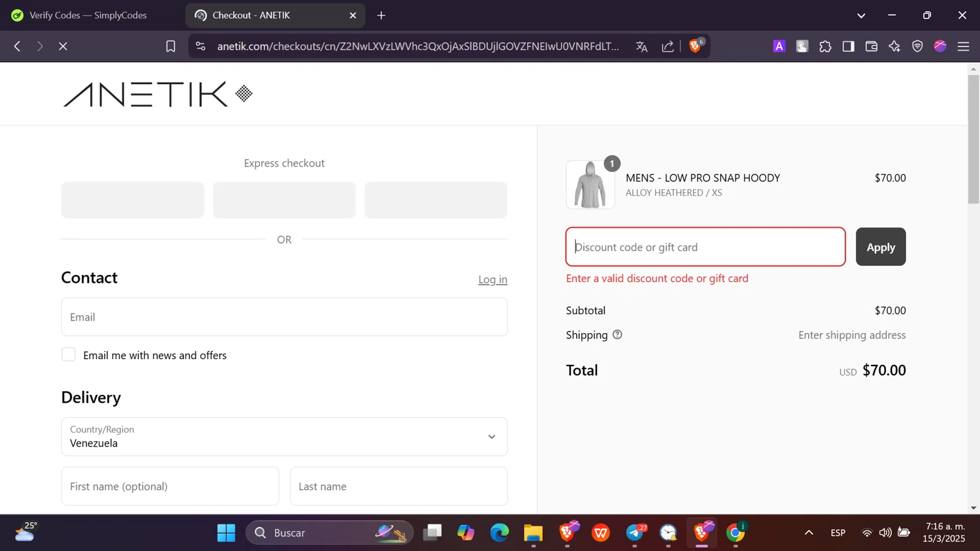
Task: Open WPS Office from the taskbar
Action: point(601,533)
